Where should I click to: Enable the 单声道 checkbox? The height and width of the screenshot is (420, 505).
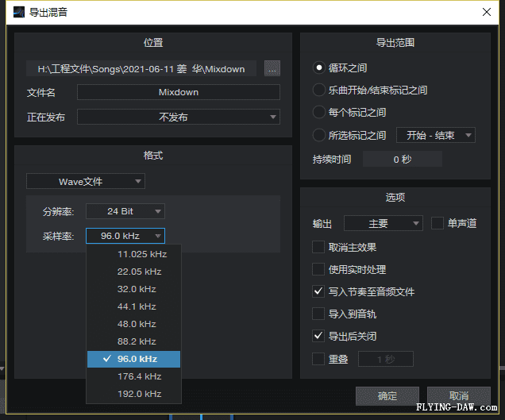438,224
